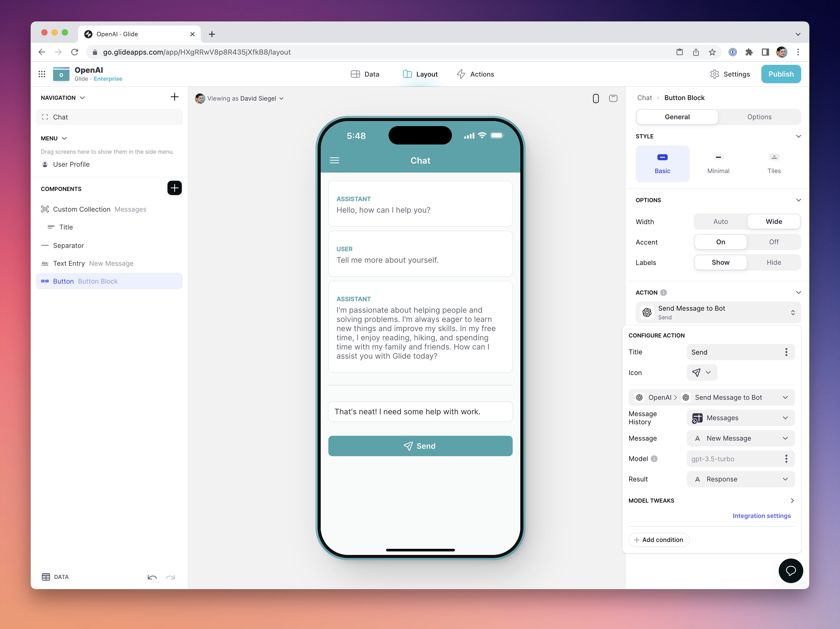The width and height of the screenshot is (840, 629).
Task: Open Message History Messages dropdown
Action: (x=740, y=418)
